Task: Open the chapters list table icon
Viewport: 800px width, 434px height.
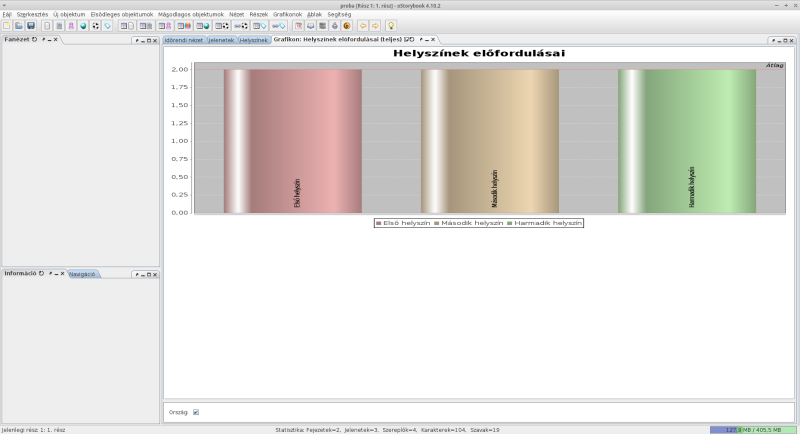Action: [x=127, y=25]
